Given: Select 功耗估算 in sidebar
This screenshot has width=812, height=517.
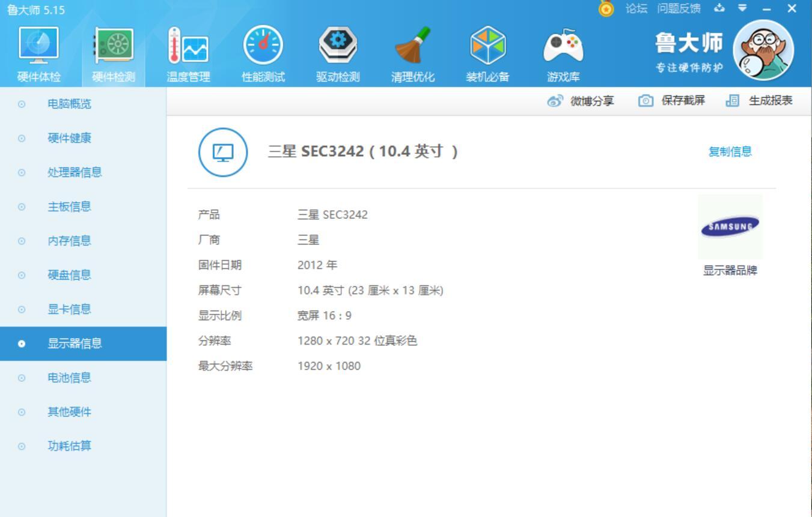Looking at the screenshot, I should pos(83,446).
